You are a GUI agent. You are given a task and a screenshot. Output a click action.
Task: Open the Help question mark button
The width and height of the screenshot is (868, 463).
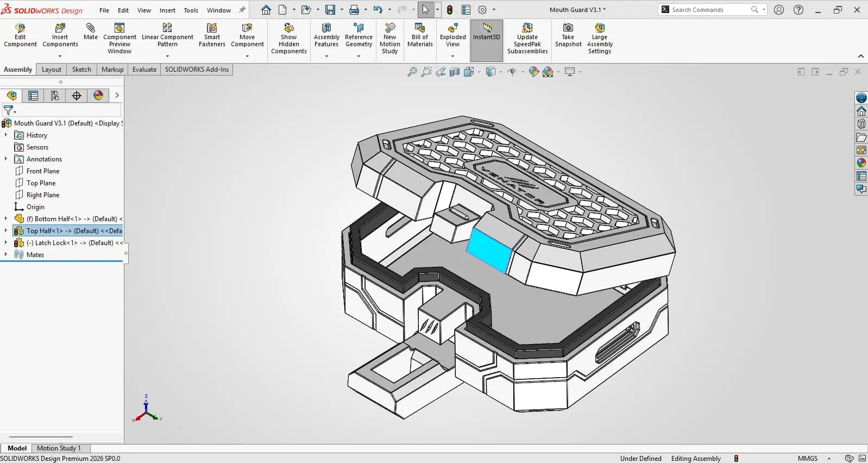(x=798, y=10)
